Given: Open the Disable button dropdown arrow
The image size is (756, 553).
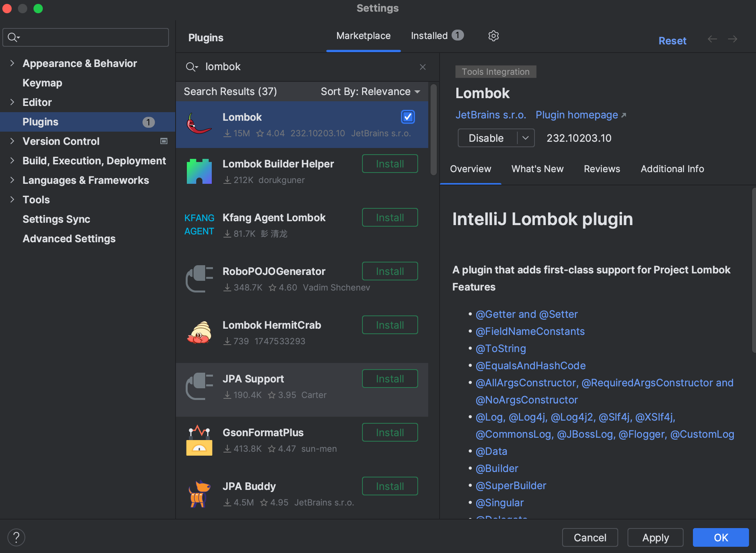Looking at the screenshot, I should [x=526, y=138].
